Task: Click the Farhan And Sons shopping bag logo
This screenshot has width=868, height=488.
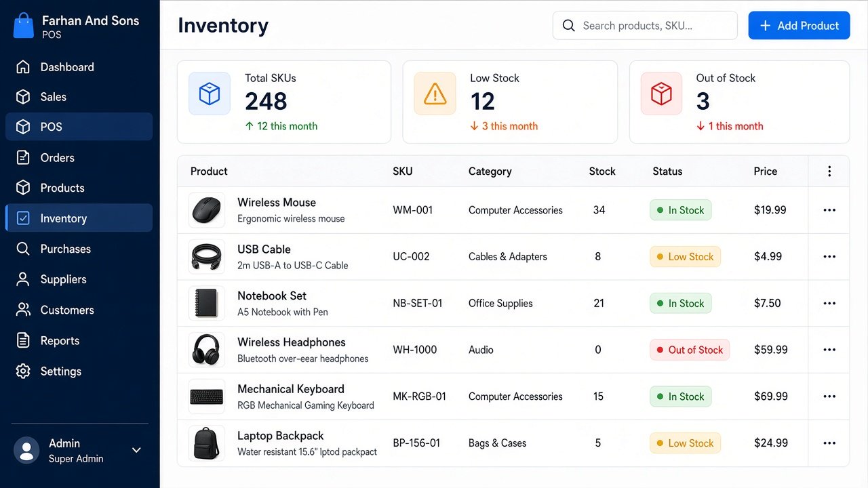Action: (23, 26)
